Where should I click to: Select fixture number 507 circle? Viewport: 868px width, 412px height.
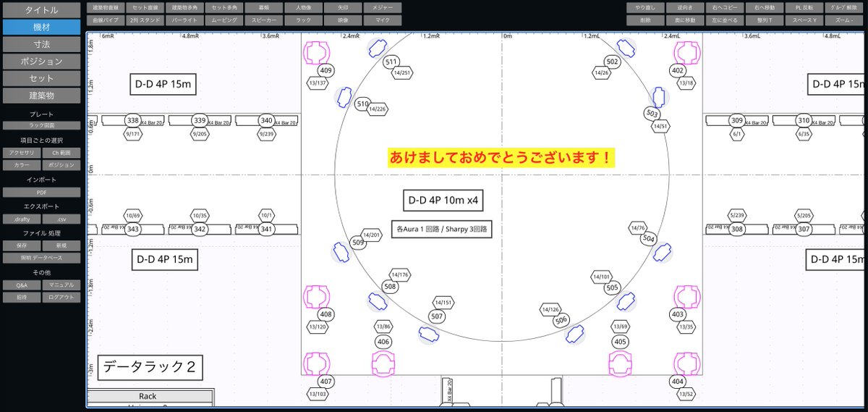[x=437, y=316]
